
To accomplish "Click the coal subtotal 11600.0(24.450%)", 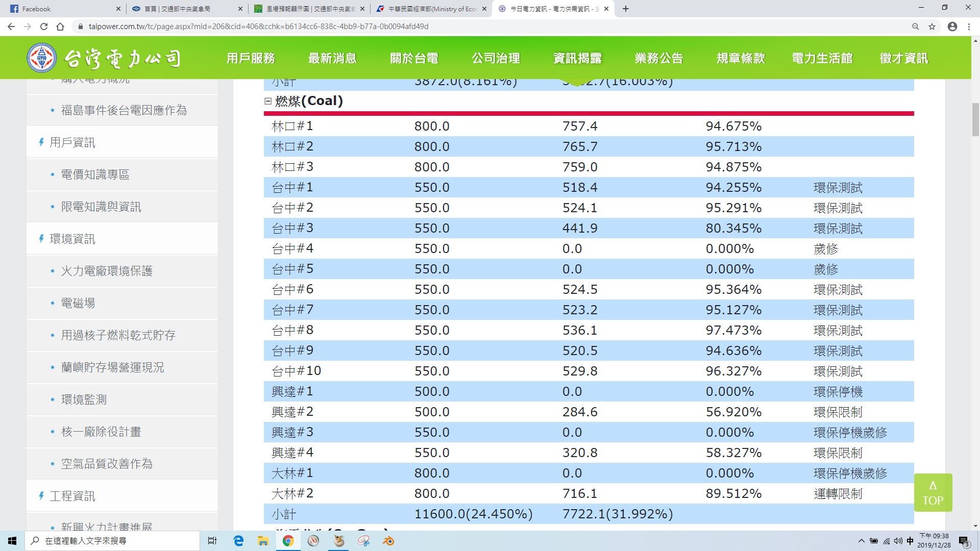I will (x=474, y=514).
